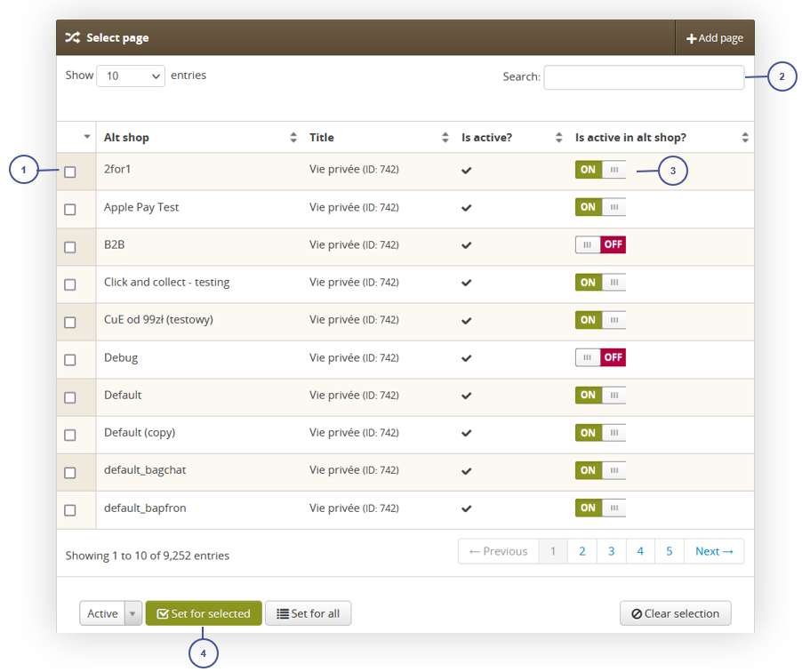Image resolution: width=802 pixels, height=672 pixels.
Task: Check the 2for1 row checkbox
Action: (70, 172)
